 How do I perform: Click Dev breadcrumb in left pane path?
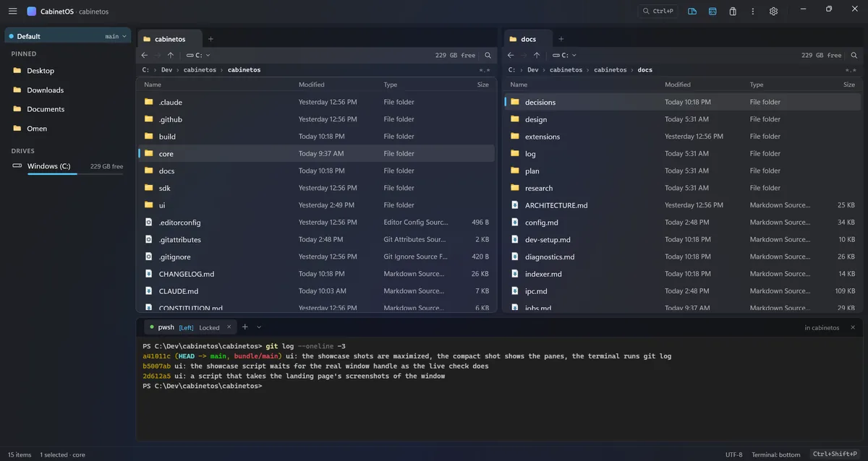click(167, 70)
